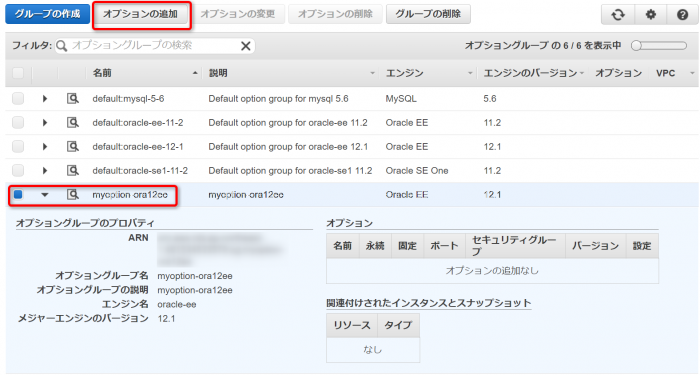Collapse the myoption-ora12ee row details
The image size is (700, 375).
(45, 195)
